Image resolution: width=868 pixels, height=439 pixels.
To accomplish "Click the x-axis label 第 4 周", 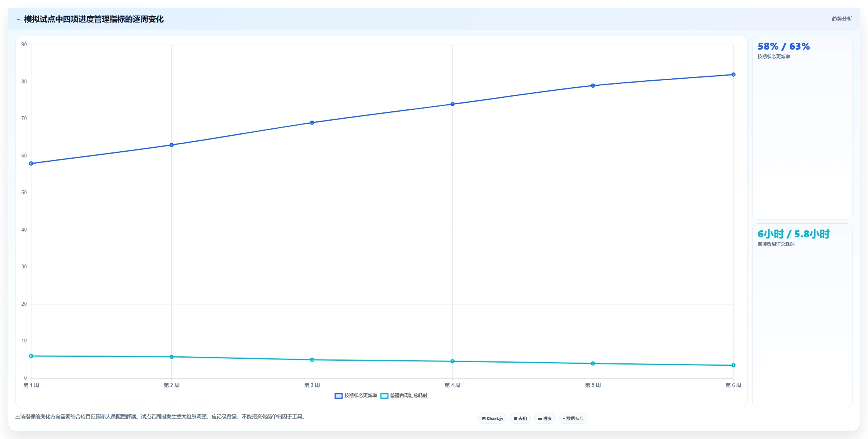I will pyautogui.click(x=453, y=385).
